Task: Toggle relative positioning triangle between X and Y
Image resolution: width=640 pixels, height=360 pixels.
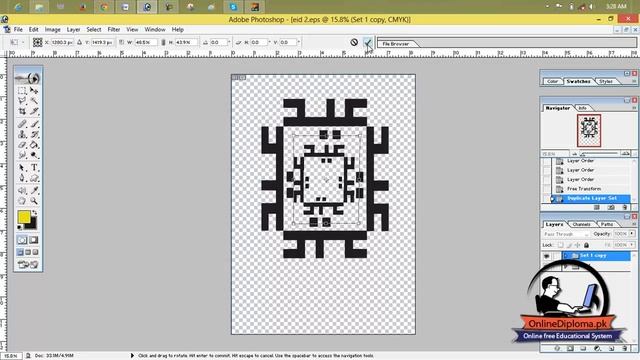Action: 80,42
